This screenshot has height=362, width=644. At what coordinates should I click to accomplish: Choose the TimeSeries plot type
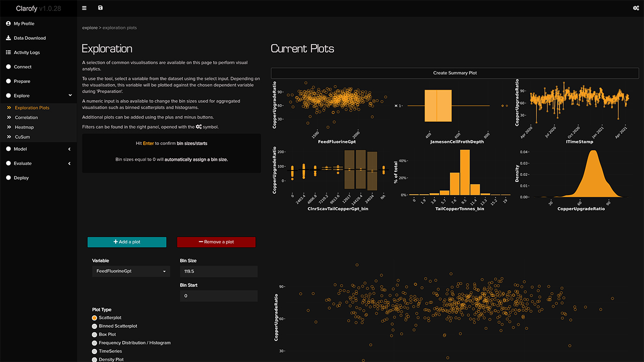click(x=94, y=351)
